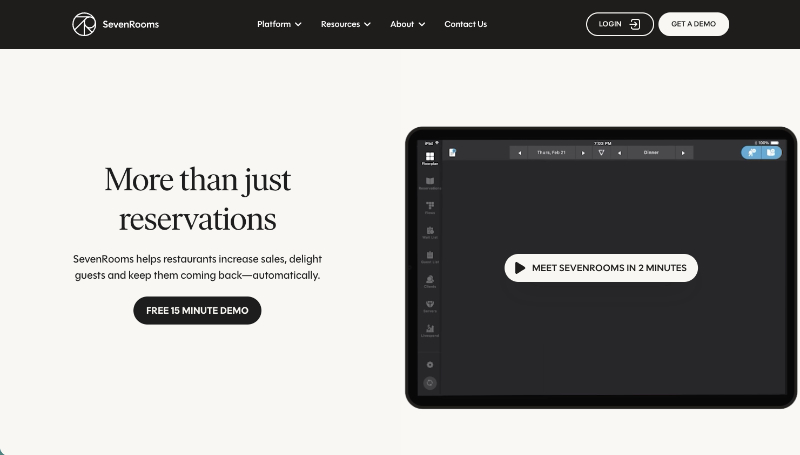Click the Login button
The width and height of the screenshot is (800, 455).
pyautogui.click(x=619, y=24)
